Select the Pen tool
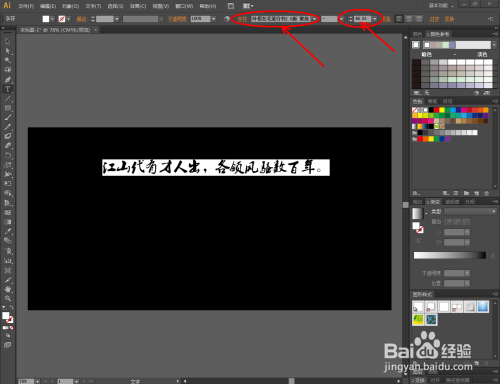The width and height of the screenshot is (500, 384). [8, 80]
